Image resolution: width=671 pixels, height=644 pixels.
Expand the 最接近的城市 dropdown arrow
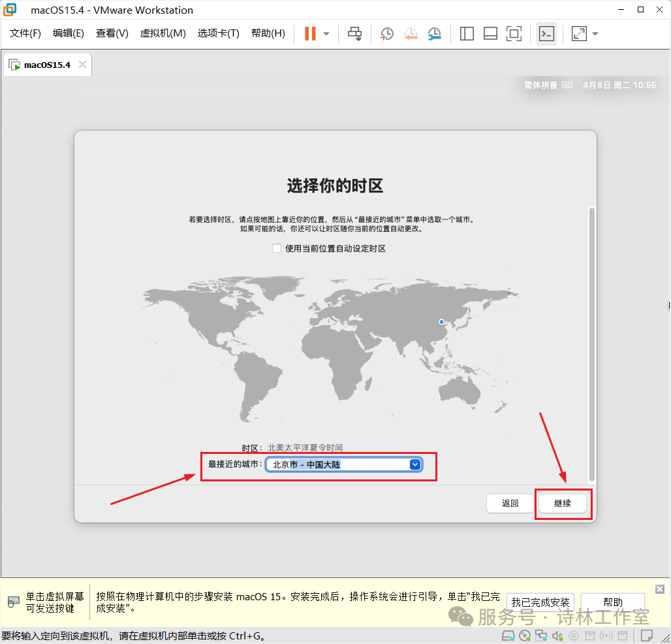click(x=414, y=464)
